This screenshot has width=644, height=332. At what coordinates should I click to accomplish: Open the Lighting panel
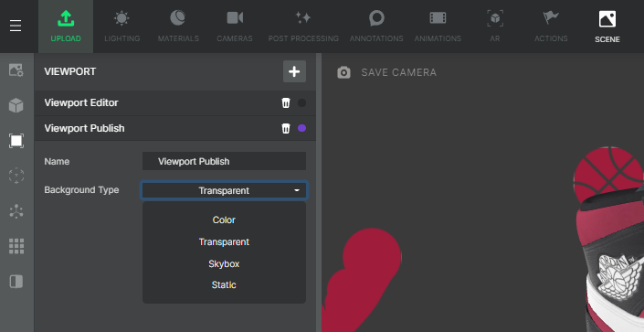(122, 27)
